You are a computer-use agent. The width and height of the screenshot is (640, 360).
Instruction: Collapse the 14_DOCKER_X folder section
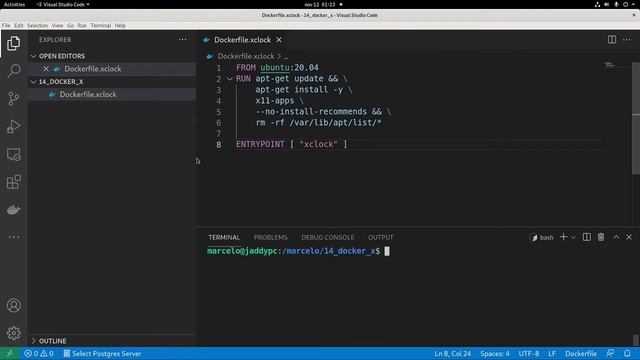(x=33, y=82)
